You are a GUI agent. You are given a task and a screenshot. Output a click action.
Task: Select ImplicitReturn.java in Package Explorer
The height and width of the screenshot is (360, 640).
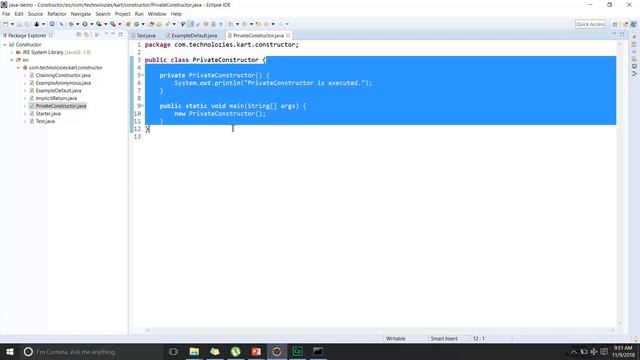tap(56, 98)
